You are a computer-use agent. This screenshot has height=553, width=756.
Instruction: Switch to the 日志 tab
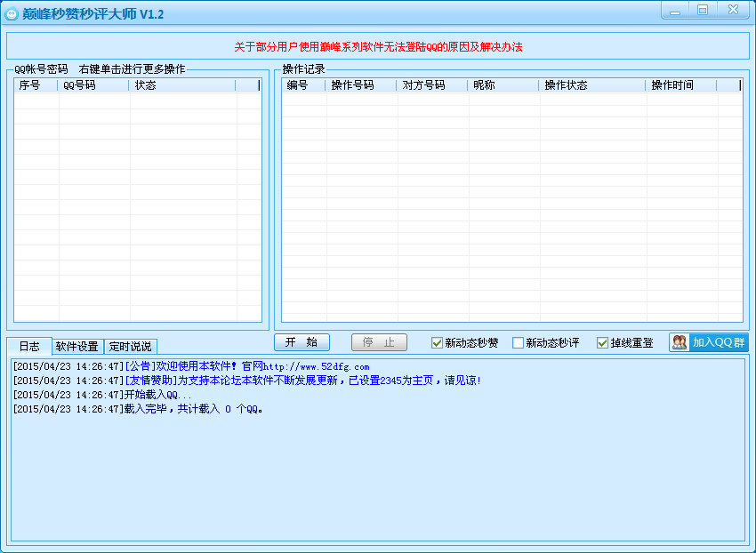coord(29,347)
